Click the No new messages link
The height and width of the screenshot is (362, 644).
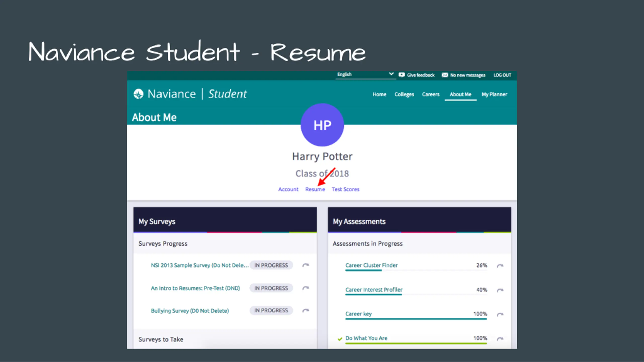(x=467, y=75)
